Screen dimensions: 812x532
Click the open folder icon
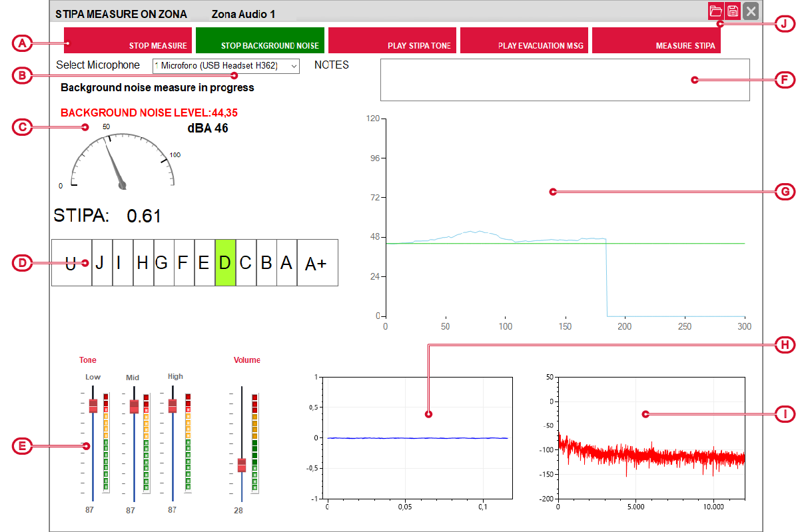point(715,11)
